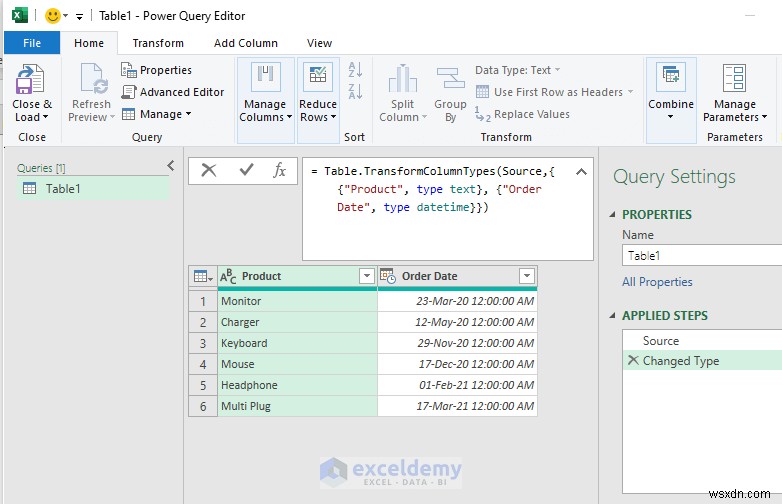Switch to the Home tab
Viewport: 782px width, 504px height.
point(89,43)
